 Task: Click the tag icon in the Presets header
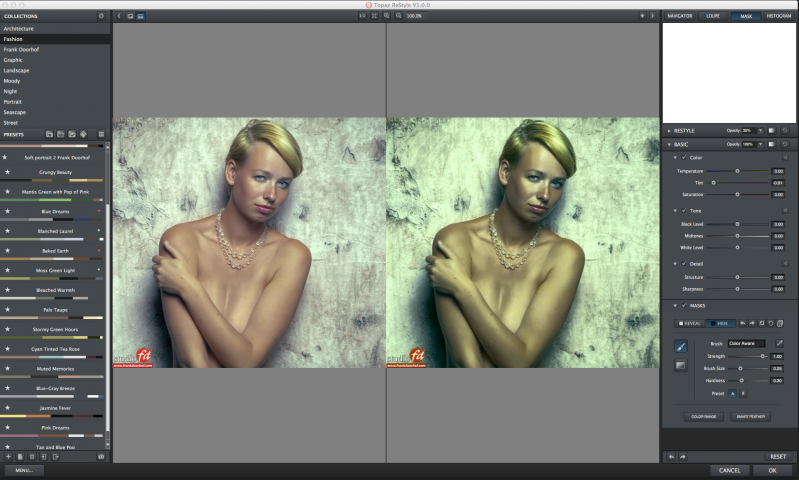(x=83, y=135)
